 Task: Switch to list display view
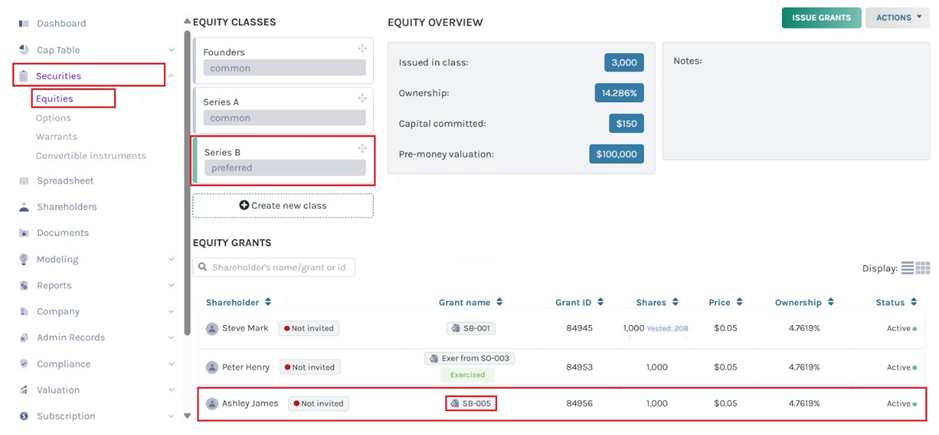(907, 268)
